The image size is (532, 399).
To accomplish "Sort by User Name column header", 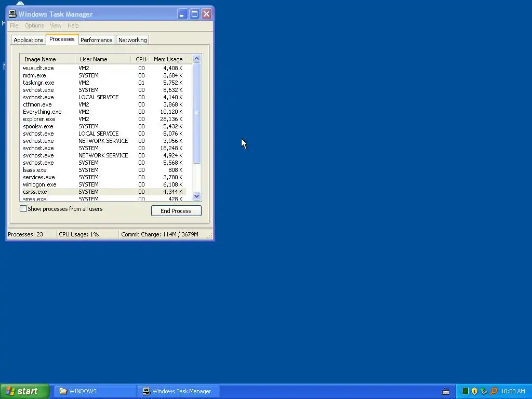I will (103, 59).
